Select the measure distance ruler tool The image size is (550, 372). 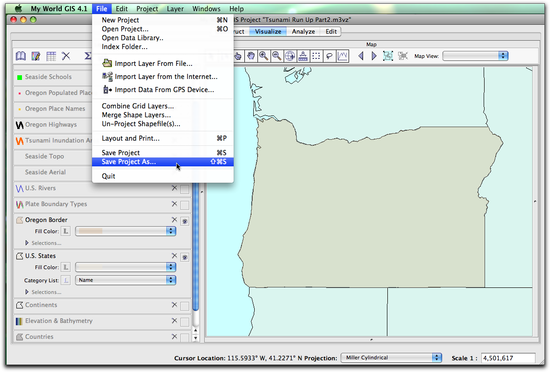[x=303, y=56]
